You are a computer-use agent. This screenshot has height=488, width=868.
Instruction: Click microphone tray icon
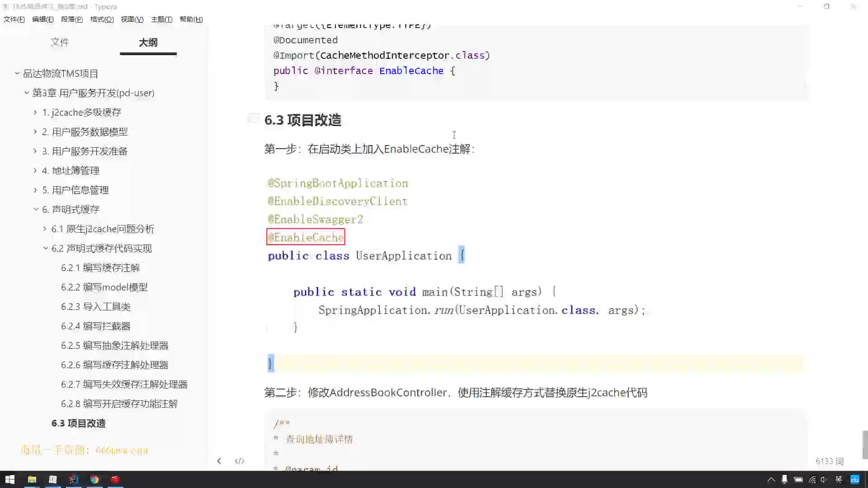(x=785, y=479)
